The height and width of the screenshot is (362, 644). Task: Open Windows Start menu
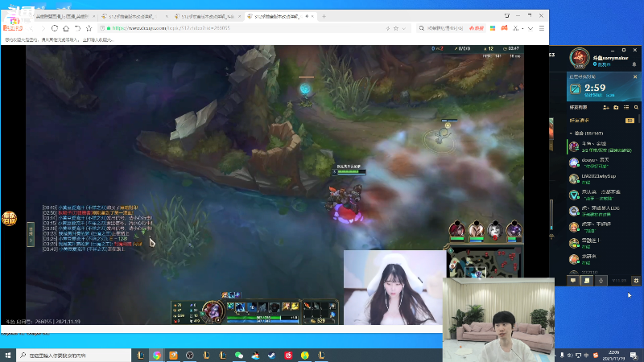pyautogui.click(x=8, y=355)
